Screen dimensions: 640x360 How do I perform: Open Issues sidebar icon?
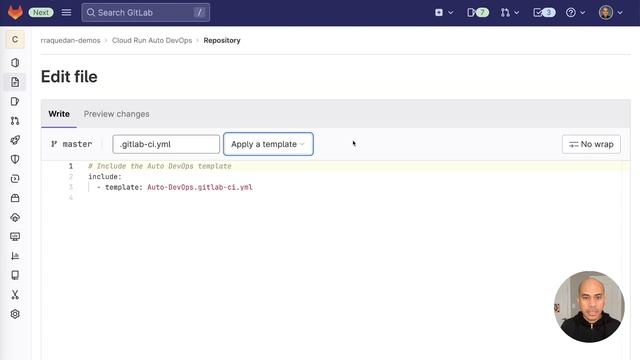[15, 101]
